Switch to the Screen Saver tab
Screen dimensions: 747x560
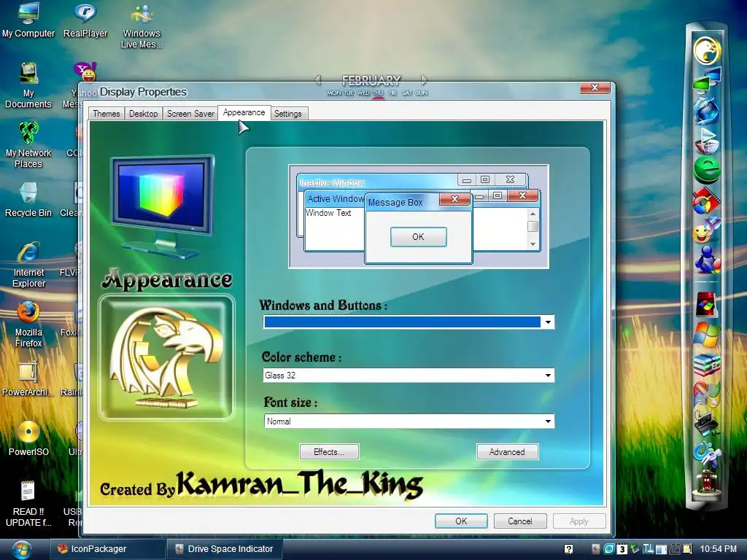pyautogui.click(x=190, y=114)
